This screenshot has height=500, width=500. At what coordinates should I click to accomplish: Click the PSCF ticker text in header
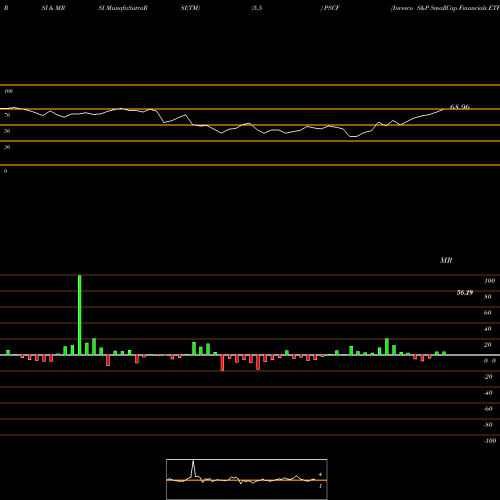pyautogui.click(x=332, y=8)
